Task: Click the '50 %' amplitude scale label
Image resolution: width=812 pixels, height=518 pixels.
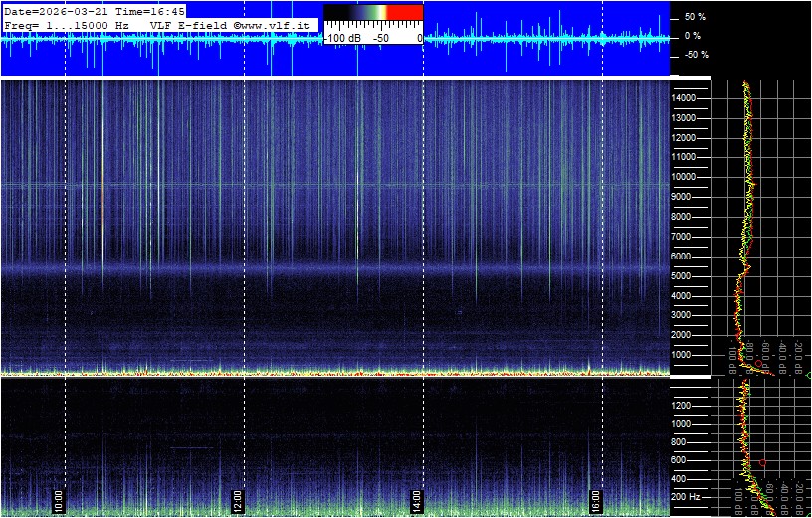Action: [x=695, y=17]
